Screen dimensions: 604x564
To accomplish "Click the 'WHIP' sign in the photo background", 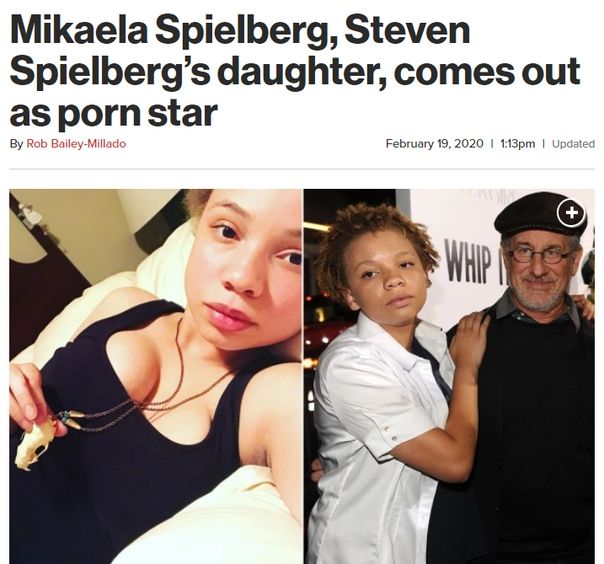I will 468,260.
